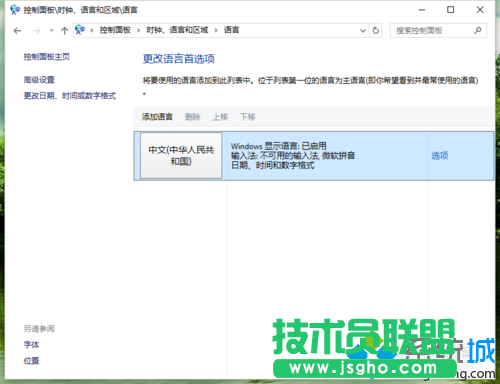Image resolution: width=500 pixels, height=384 pixels.
Task: Go forward with the forward arrow
Action: (36, 31)
